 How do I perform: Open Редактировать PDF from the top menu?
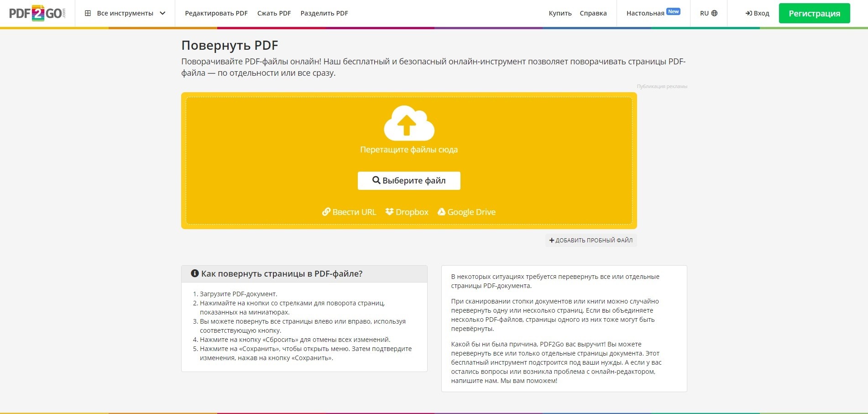216,13
